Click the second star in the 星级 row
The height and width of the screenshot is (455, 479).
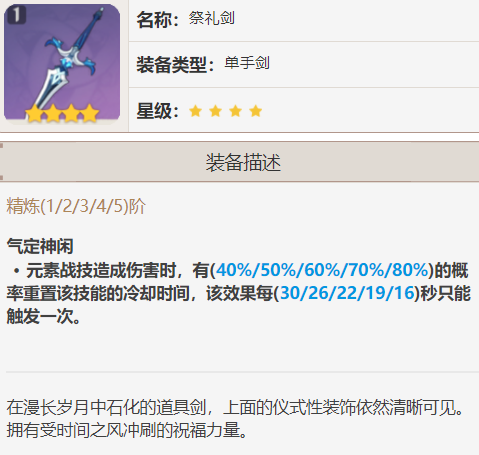[x=215, y=111]
